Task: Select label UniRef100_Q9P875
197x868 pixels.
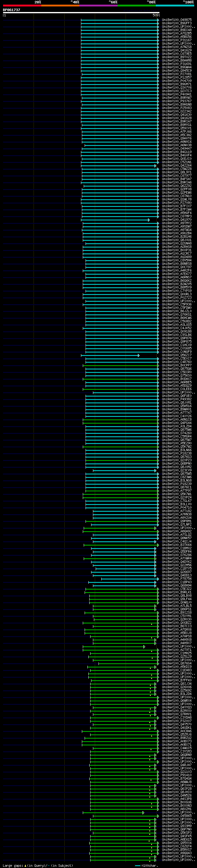Action: point(177,342)
